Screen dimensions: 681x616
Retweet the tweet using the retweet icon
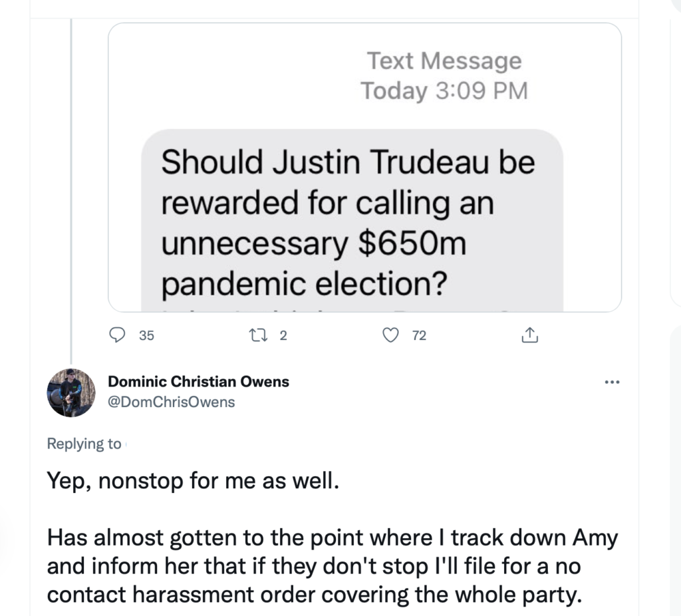click(265, 336)
